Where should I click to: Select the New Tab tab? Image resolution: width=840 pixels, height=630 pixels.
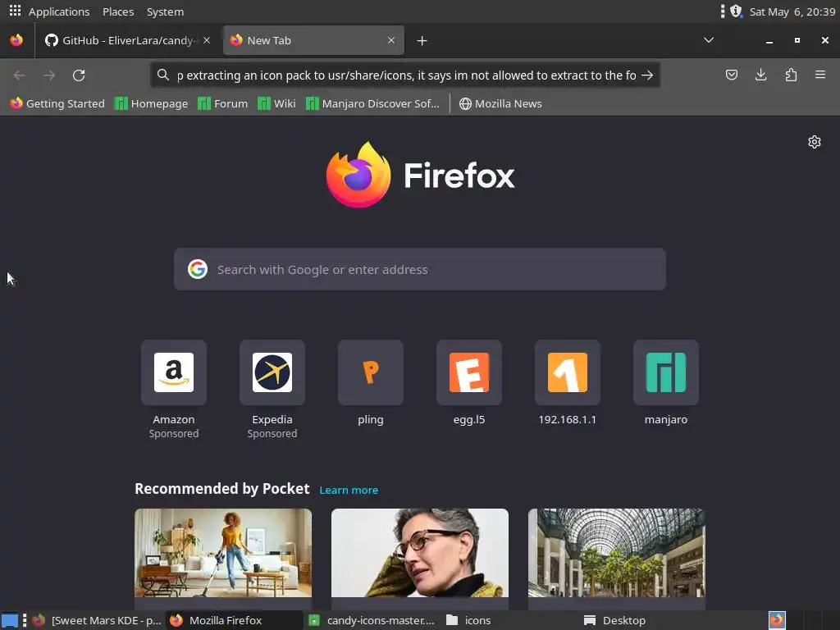point(313,40)
